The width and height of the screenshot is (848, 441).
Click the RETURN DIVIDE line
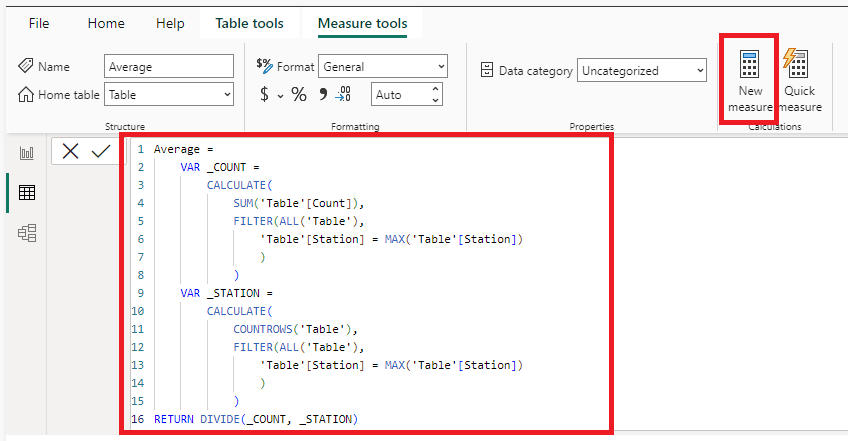[x=256, y=419]
